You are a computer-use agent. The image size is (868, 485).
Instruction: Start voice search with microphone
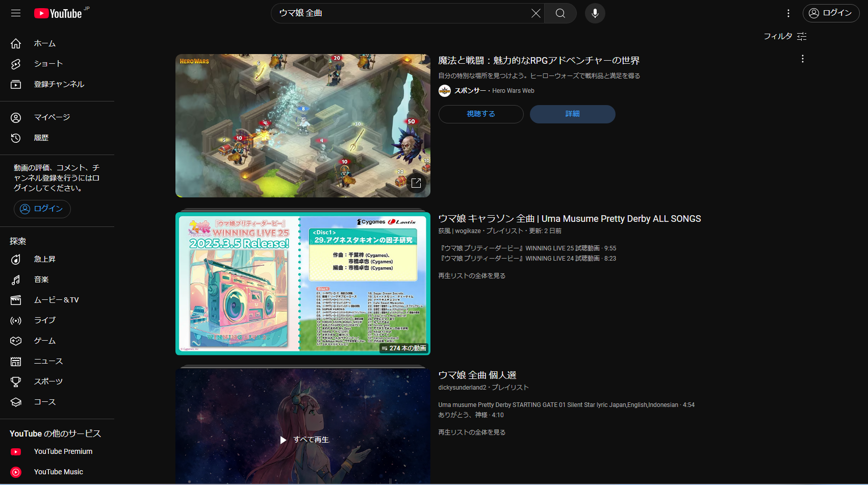(595, 13)
